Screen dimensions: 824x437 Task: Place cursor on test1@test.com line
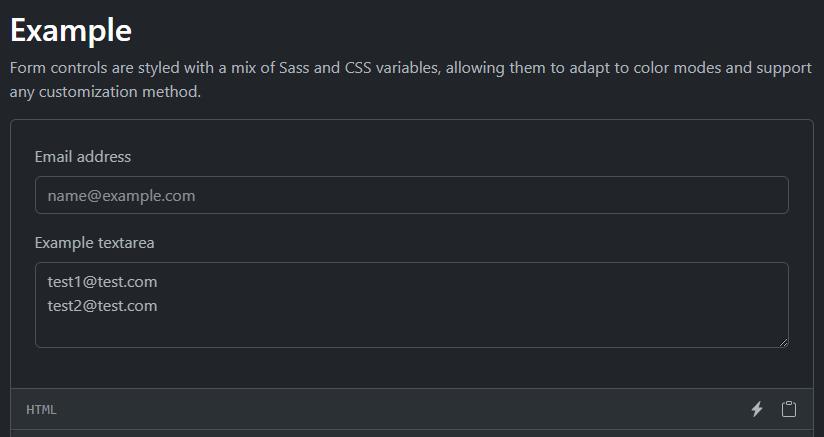(102, 282)
